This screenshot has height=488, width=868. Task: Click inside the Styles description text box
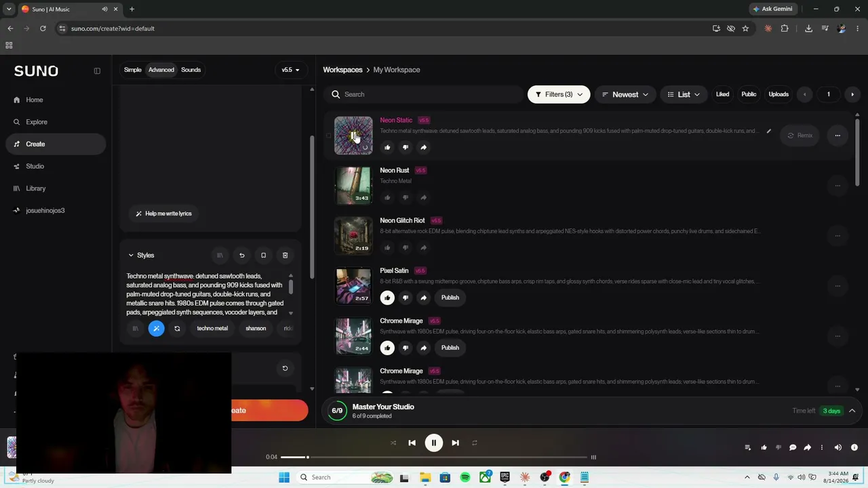pyautogui.click(x=205, y=294)
